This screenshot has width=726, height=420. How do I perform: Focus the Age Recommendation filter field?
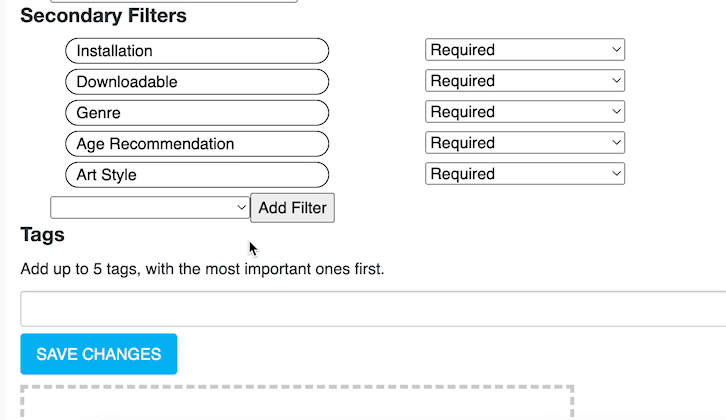[x=197, y=143]
